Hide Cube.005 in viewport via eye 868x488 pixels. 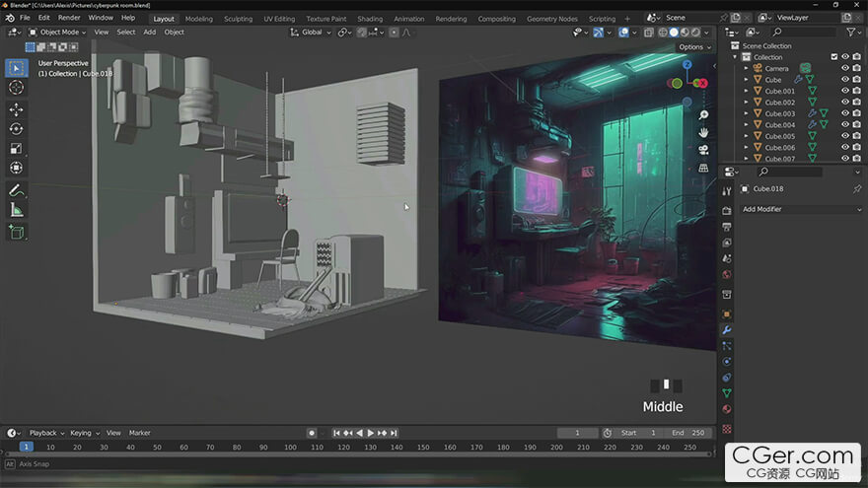(x=844, y=136)
